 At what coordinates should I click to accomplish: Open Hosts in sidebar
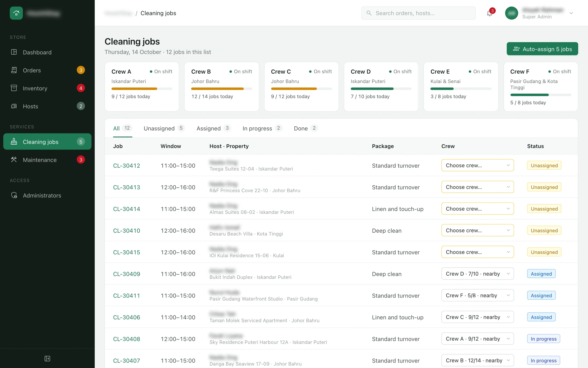point(47,106)
